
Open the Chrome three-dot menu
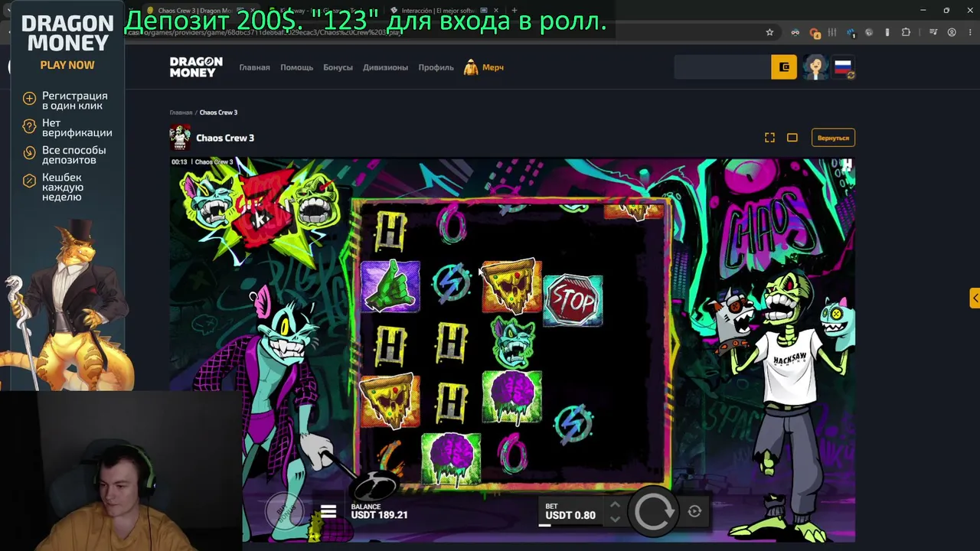[x=969, y=32]
